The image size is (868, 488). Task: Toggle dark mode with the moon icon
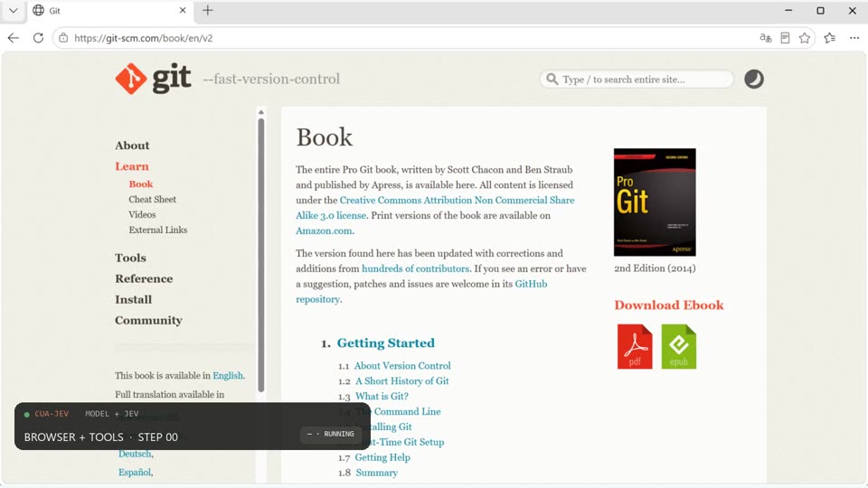(x=753, y=80)
